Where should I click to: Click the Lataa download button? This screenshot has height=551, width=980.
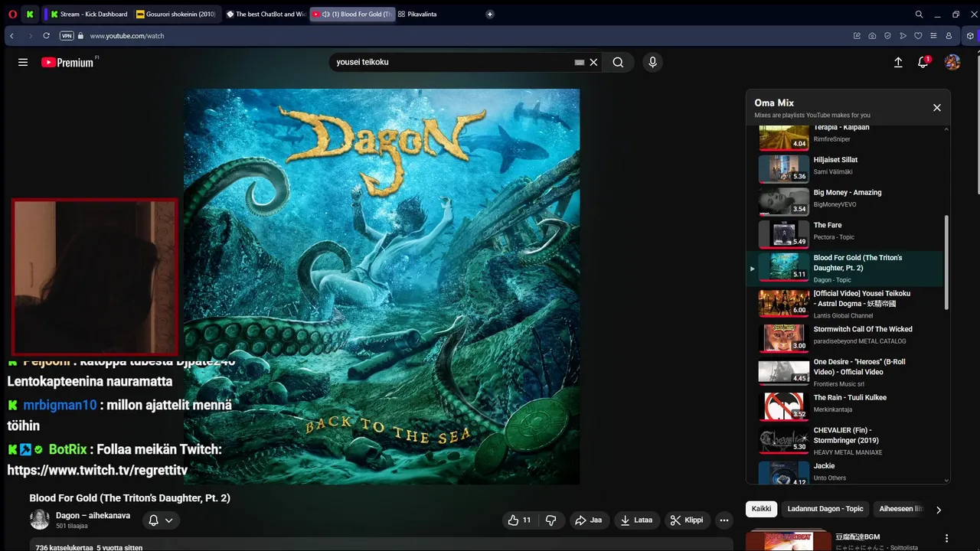pos(637,520)
